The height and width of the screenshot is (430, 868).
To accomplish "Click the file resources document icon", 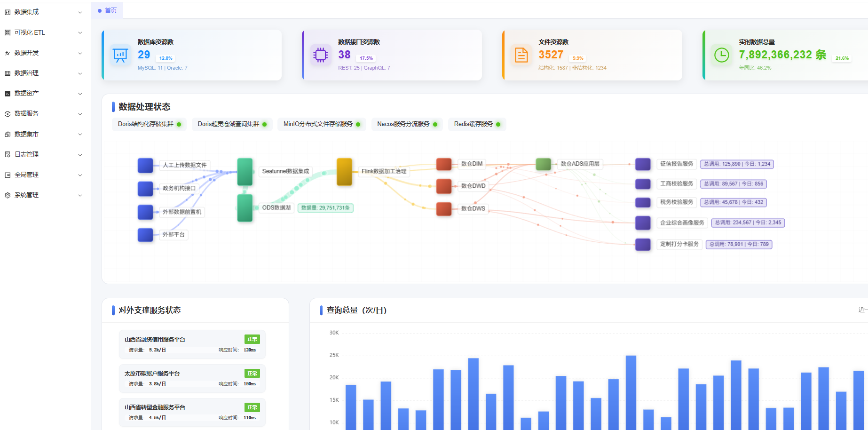I will (x=521, y=55).
